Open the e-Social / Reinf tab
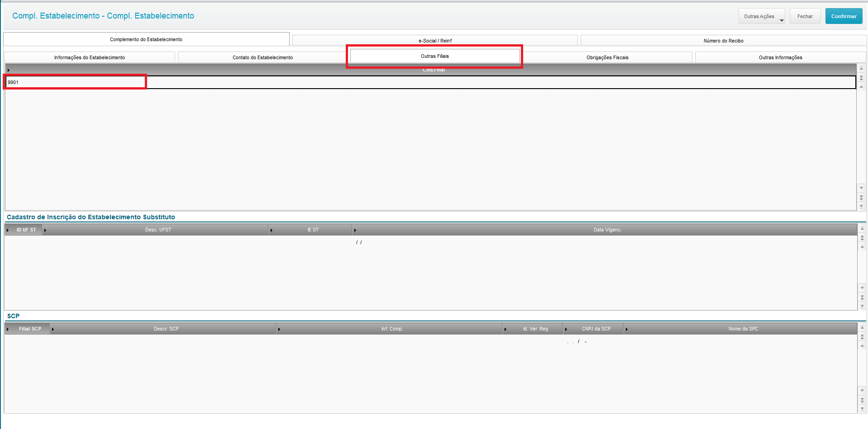 click(x=435, y=41)
